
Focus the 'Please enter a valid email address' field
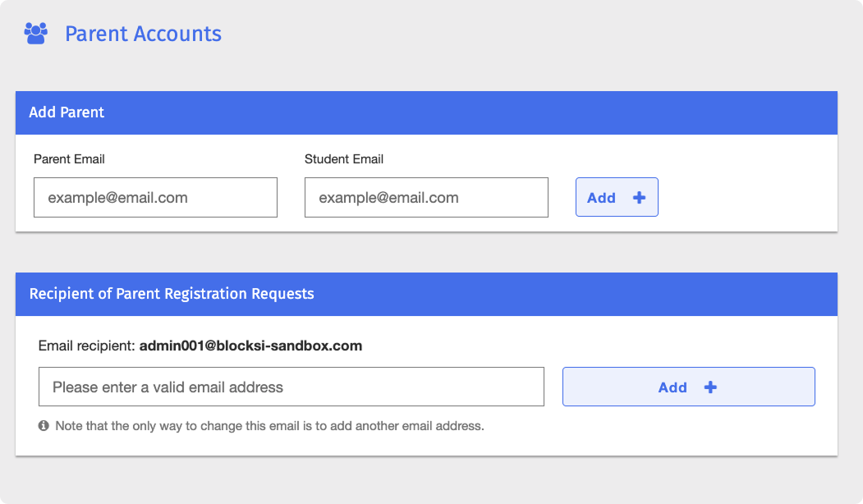coord(291,387)
